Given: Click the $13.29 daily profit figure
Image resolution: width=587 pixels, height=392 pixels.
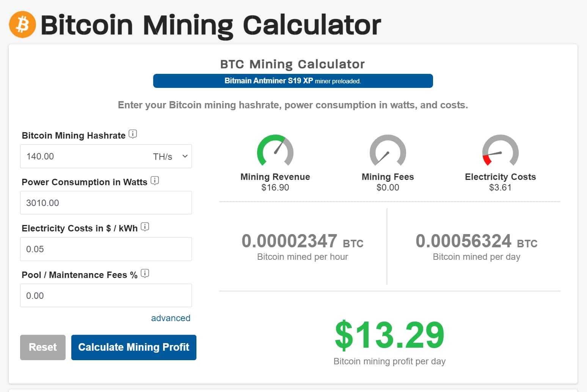Looking at the screenshot, I should tap(389, 335).
